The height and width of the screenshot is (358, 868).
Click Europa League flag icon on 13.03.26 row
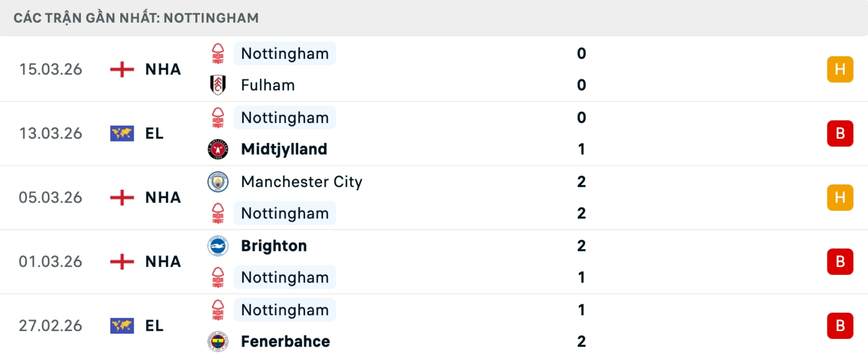tap(122, 133)
